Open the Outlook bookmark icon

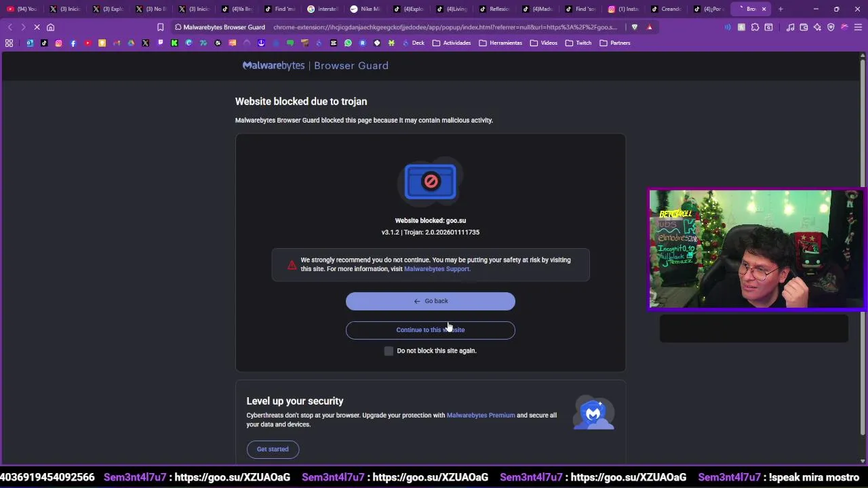point(30,43)
